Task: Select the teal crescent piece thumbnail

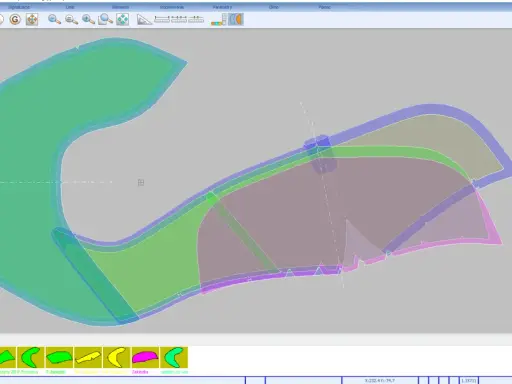Action: [x=174, y=357]
